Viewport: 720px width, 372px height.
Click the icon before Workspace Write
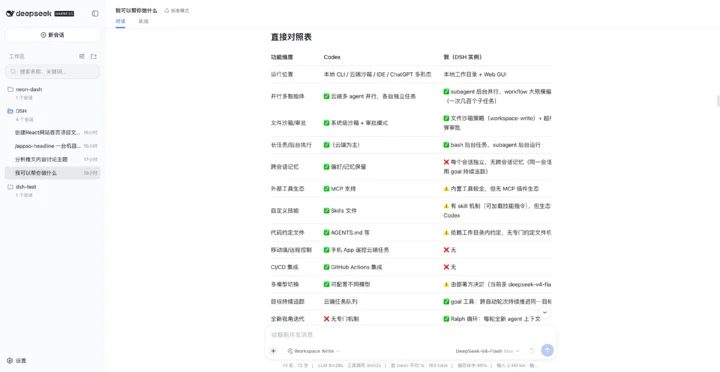[290, 351]
